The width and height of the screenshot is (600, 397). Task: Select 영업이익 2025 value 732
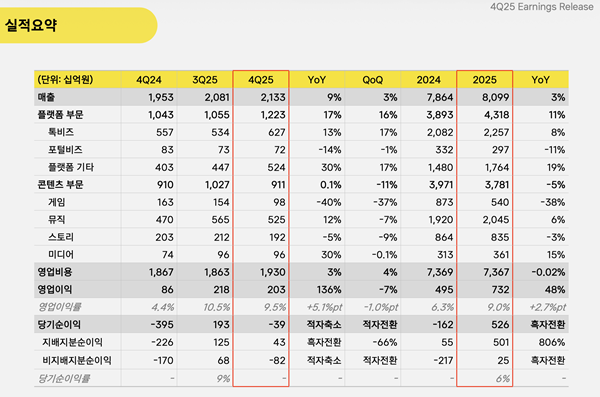[x=501, y=290]
